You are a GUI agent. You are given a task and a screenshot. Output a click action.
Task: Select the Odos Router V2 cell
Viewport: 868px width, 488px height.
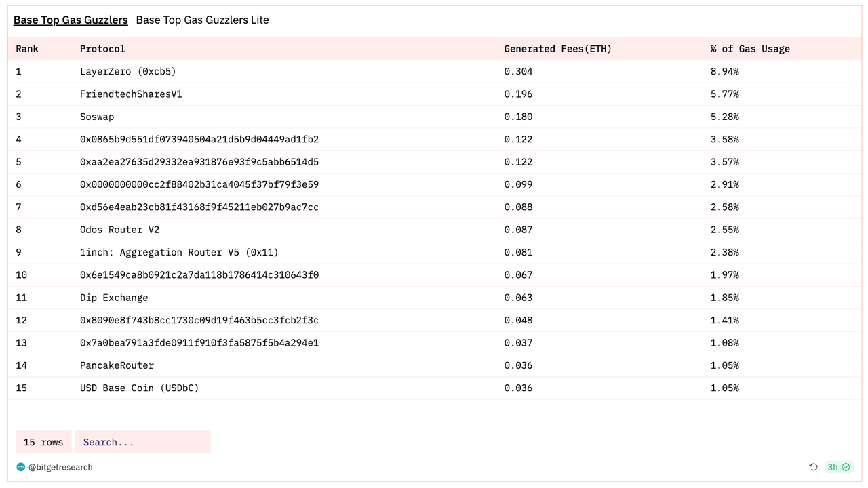coord(120,230)
